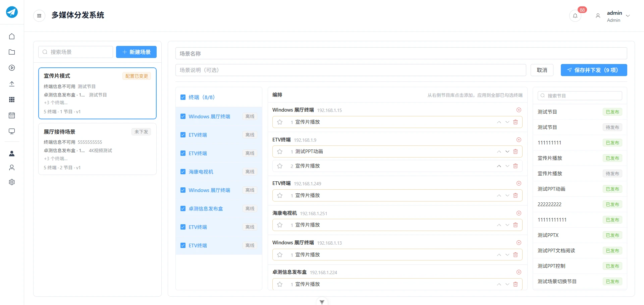Remove Windows 展厅终端 192.168.1.15 from arrangement
Screen dimensions: 644x305
(x=519, y=110)
